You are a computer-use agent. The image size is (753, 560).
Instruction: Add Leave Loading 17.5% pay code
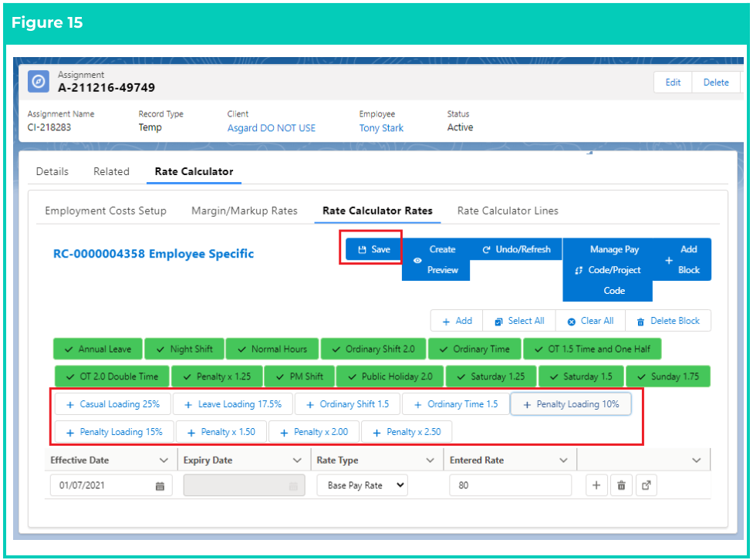coord(233,404)
